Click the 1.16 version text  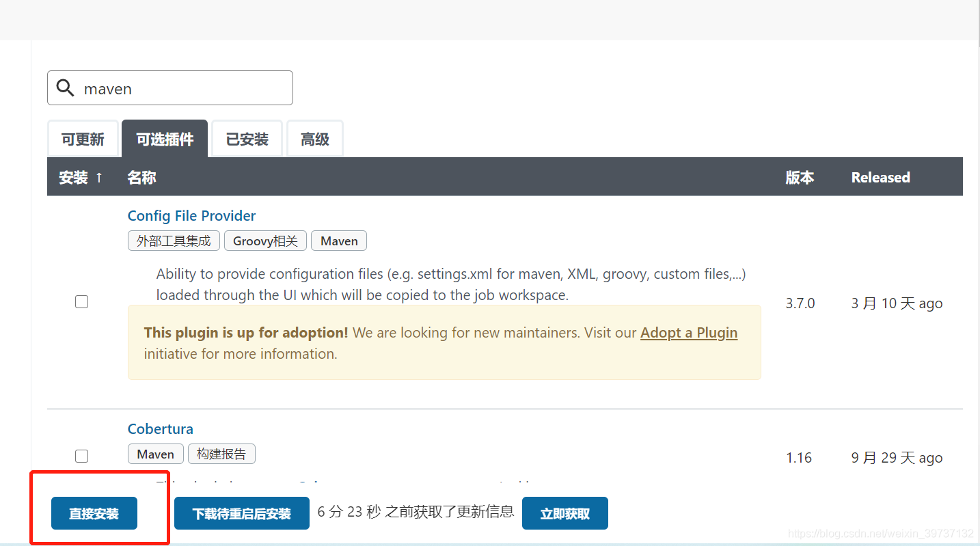click(799, 458)
